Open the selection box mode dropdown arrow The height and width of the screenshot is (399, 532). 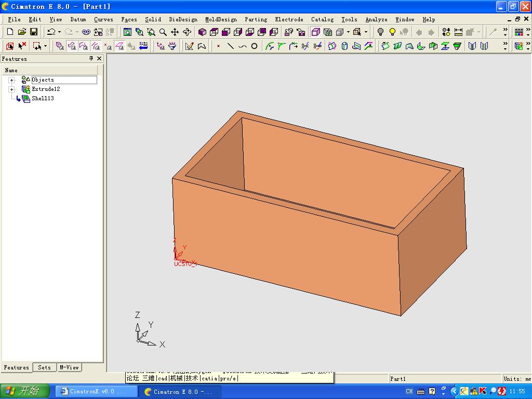tap(46, 46)
